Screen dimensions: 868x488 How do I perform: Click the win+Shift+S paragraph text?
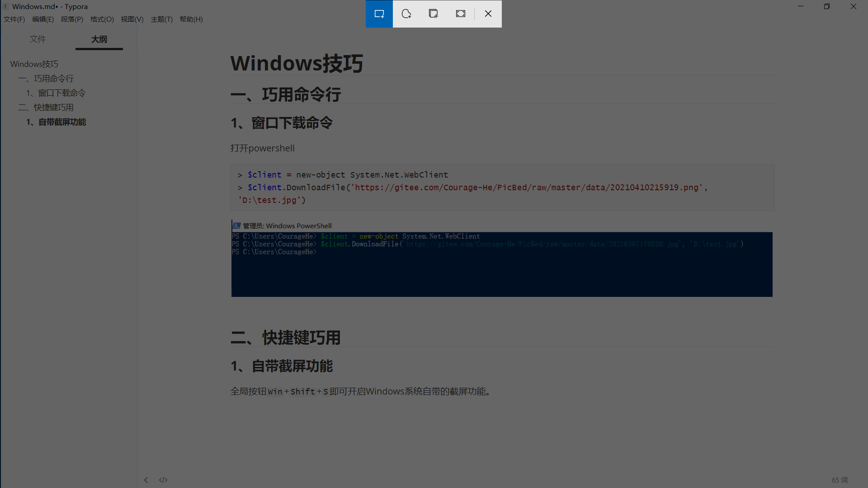pos(360,391)
